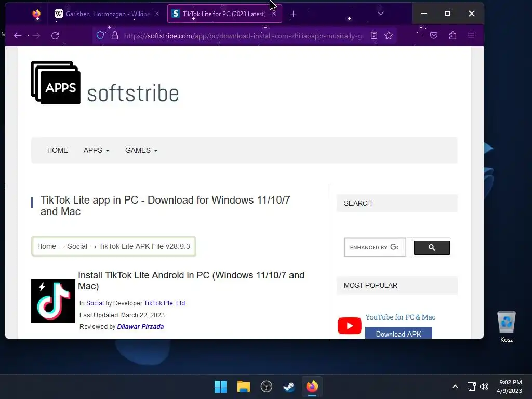Launch File Explorer from the taskbar
This screenshot has height=399, width=532.
244,387
